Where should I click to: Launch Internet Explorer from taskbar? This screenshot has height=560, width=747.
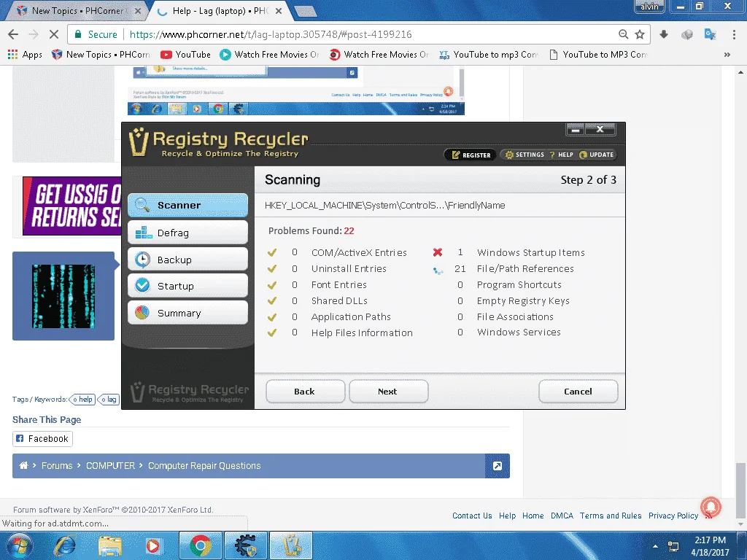point(65,545)
